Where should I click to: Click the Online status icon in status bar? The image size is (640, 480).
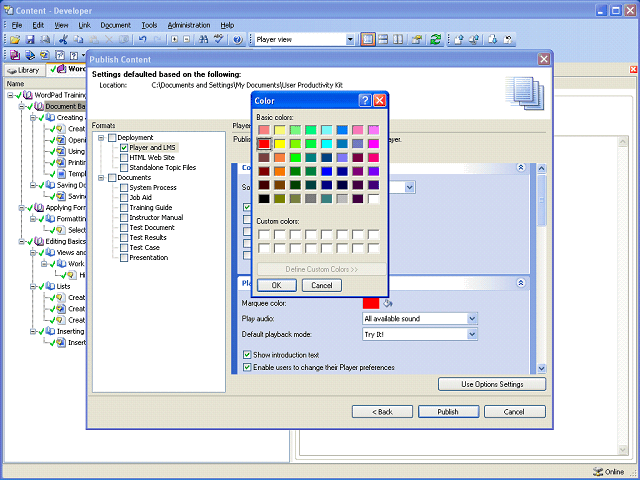(598, 472)
